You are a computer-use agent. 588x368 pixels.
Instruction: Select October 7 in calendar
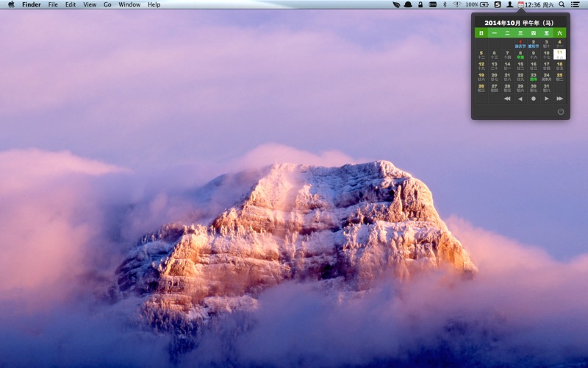point(507,54)
